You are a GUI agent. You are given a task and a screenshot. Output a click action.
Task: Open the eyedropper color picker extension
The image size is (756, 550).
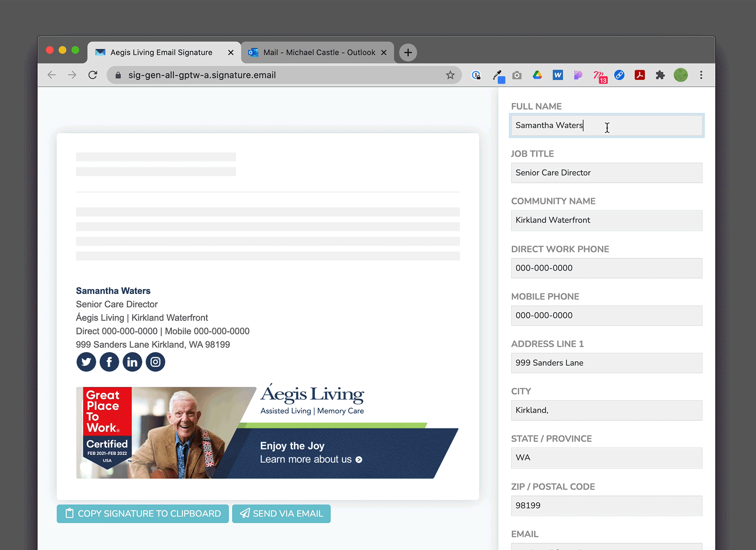tap(498, 76)
